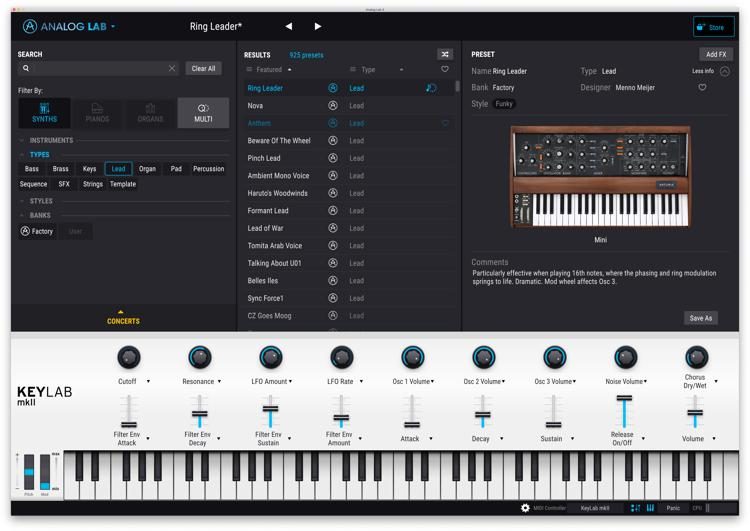Image resolution: width=750 pixels, height=531 pixels.
Task: Collapse preset details with Less info
Action: pyautogui.click(x=711, y=71)
